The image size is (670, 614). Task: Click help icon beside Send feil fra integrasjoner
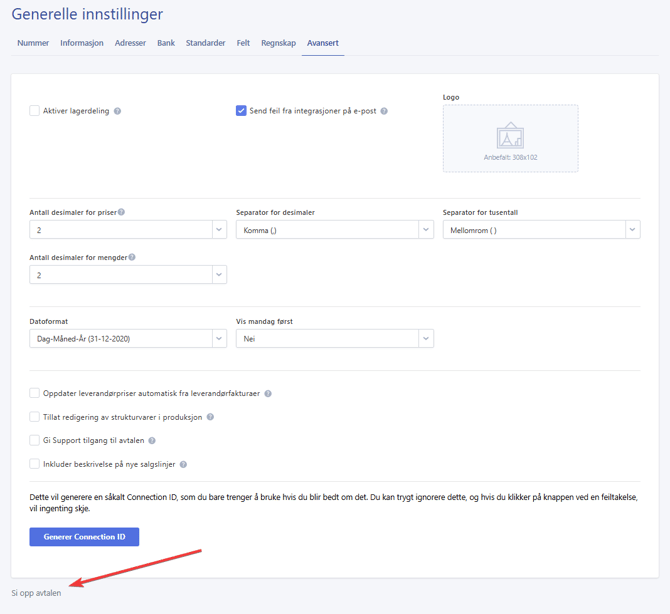(384, 111)
